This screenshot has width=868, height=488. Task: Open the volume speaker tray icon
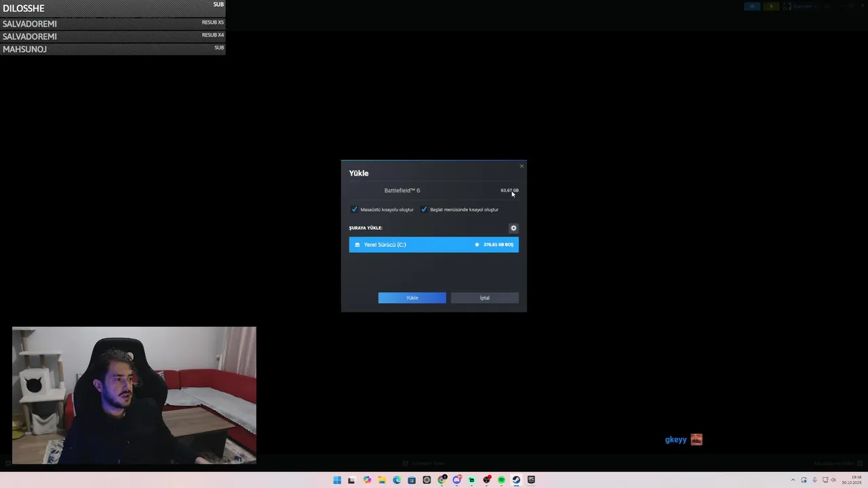coord(833,480)
